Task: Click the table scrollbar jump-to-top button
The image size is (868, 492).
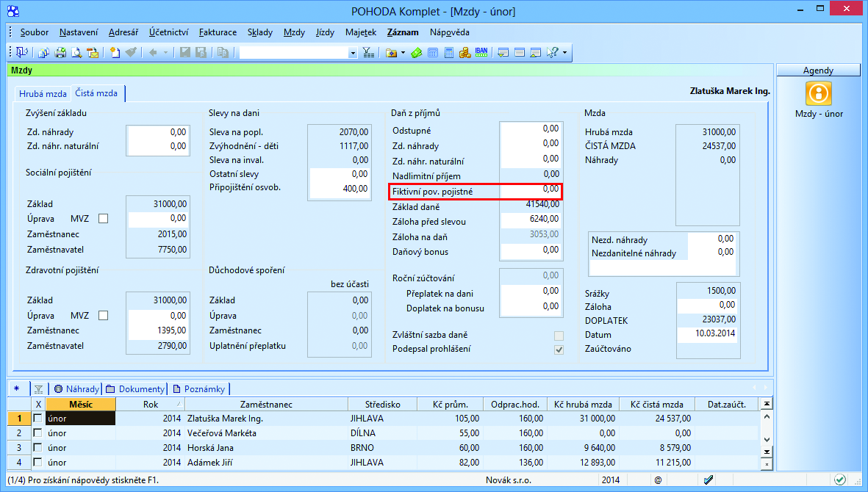Action: click(x=767, y=404)
